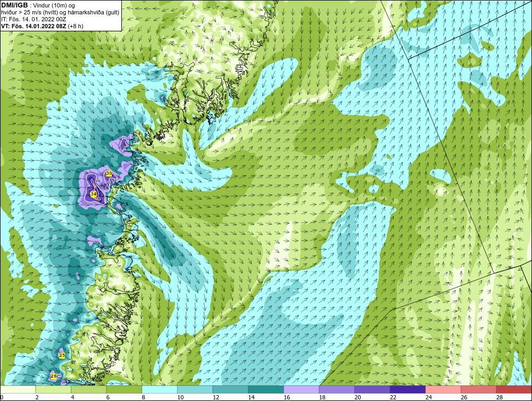
Task: Click the yellow gust label 26
Action: point(54,376)
